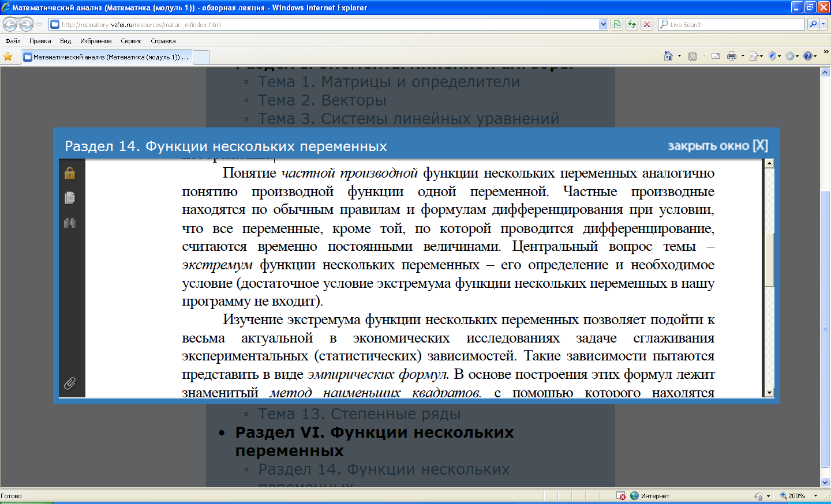Run the search with magnifier button
The height and width of the screenshot is (504, 831).
813,24
